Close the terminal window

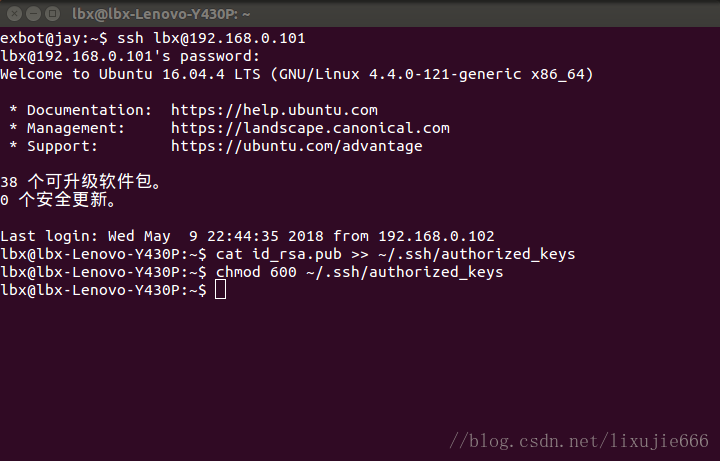click(14, 14)
